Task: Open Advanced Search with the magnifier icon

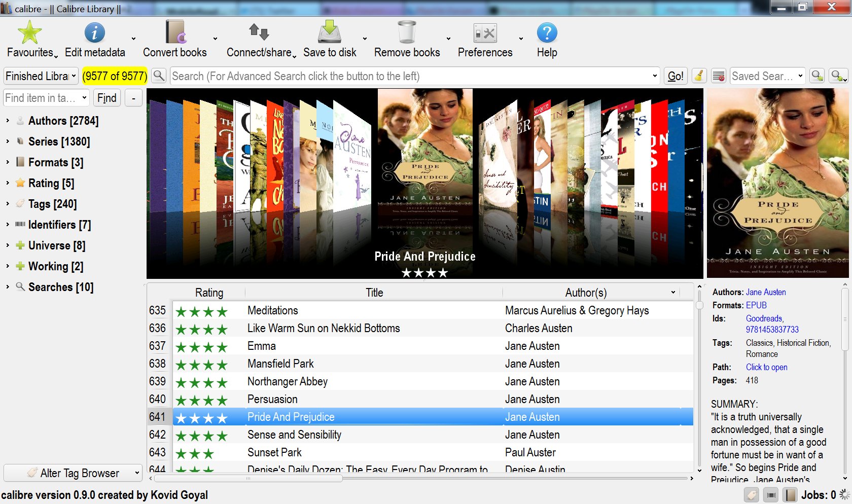Action: (x=159, y=76)
